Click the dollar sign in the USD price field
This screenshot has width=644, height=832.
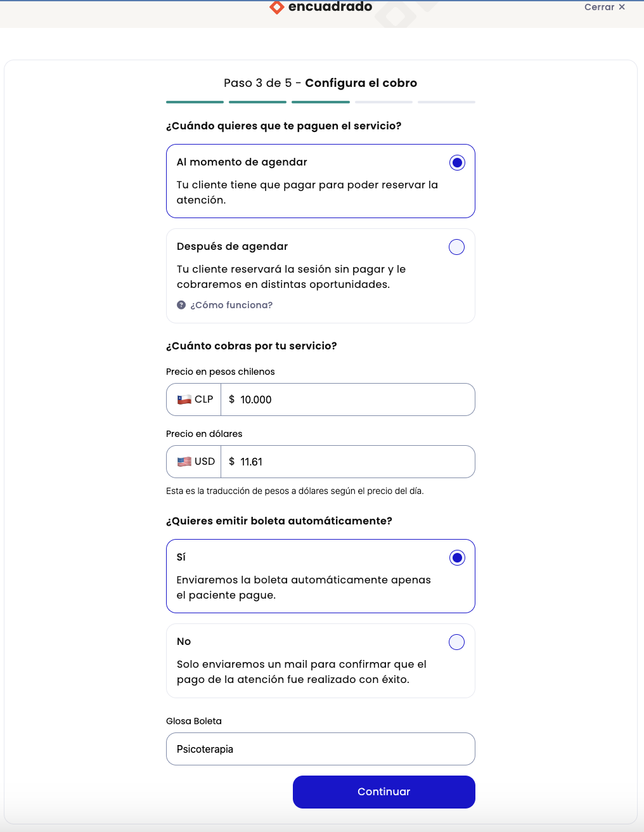231,462
